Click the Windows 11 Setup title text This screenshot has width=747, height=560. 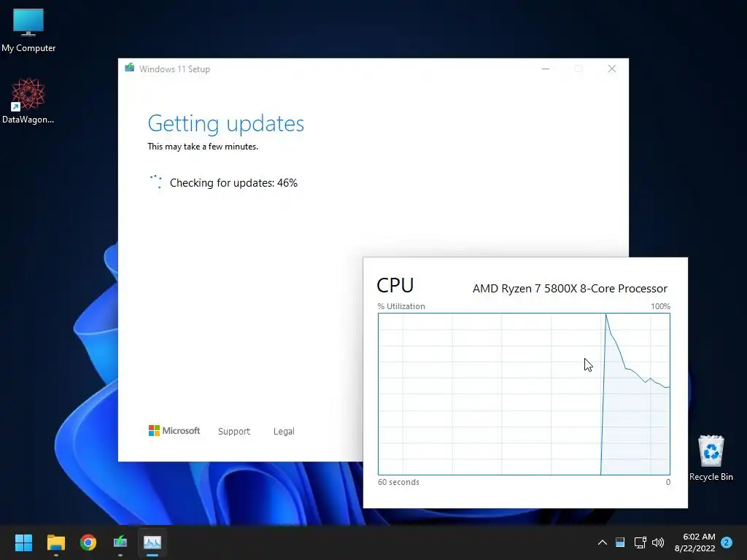(174, 69)
